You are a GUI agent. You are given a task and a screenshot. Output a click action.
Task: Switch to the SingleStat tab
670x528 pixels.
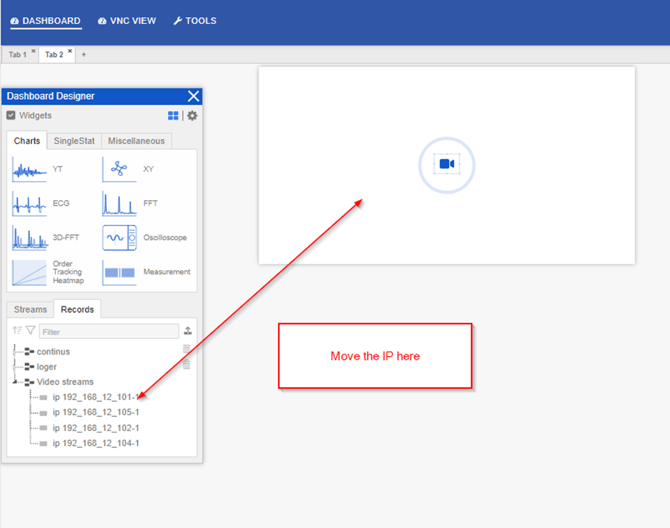[x=74, y=141]
